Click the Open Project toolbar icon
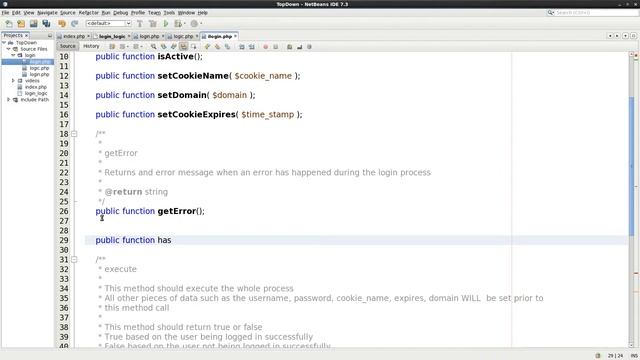This screenshot has width=640, height=360. click(33, 24)
